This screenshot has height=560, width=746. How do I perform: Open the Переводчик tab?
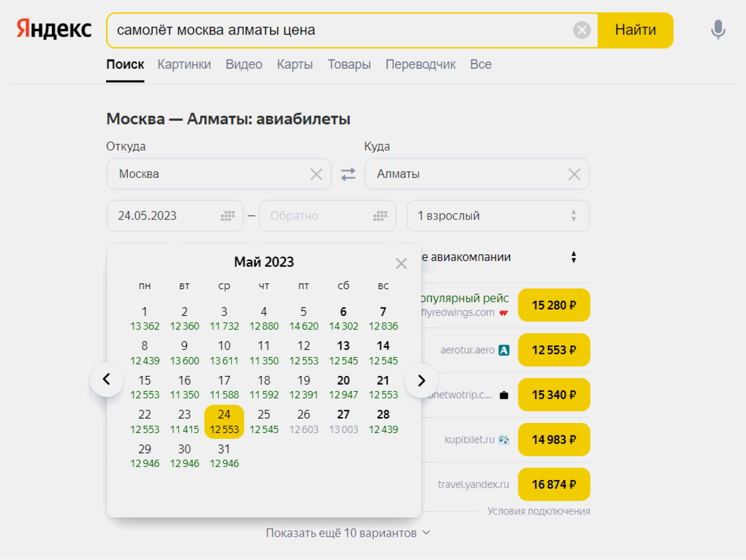coord(420,64)
